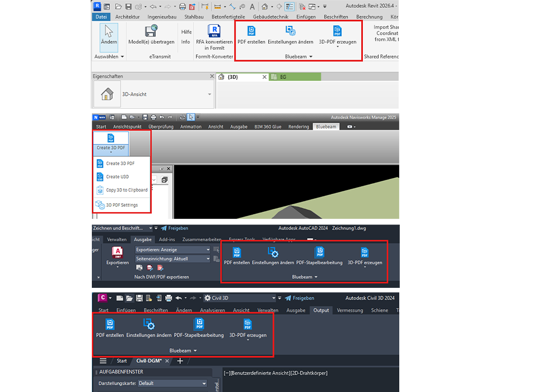The height and width of the screenshot is (392, 560).
Task: Select the Output tab in Civil 3D
Action: (x=321, y=310)
